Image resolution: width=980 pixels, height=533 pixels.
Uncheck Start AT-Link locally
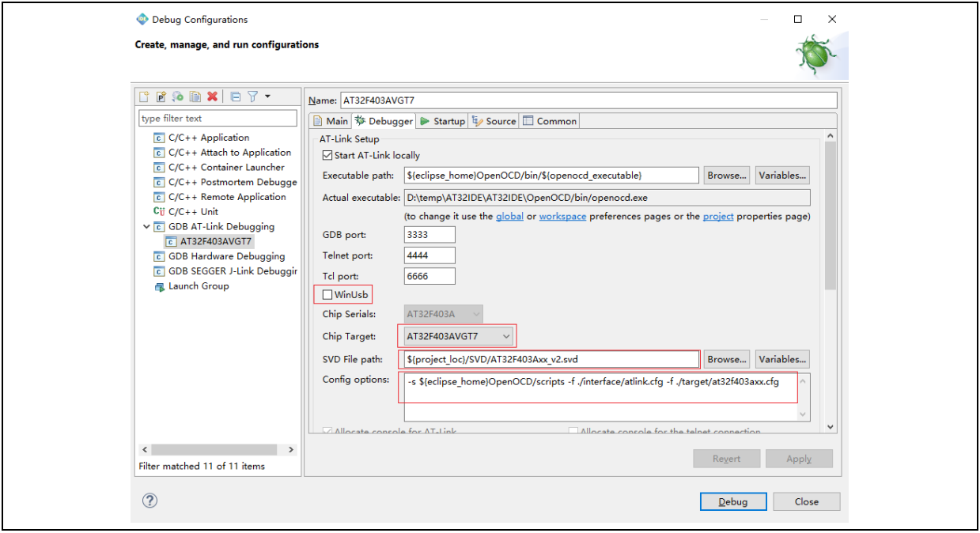328,156
